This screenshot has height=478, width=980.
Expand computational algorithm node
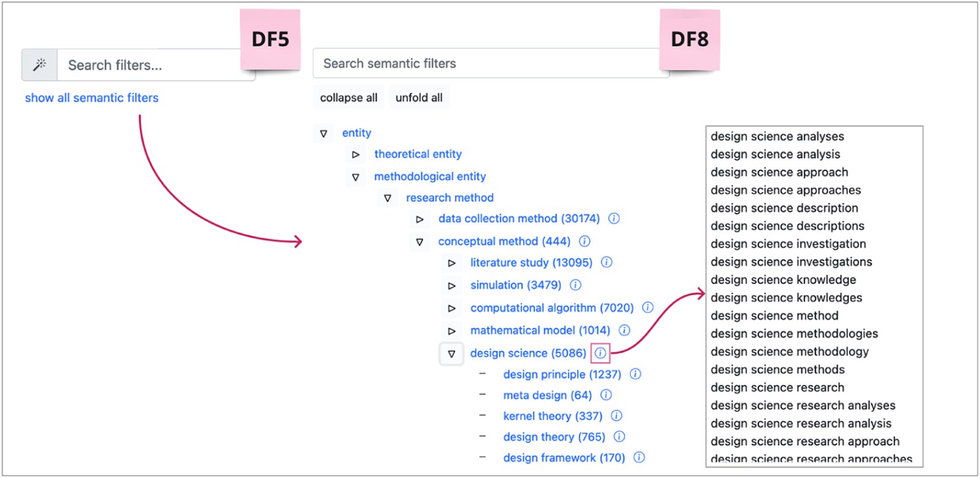451,308
